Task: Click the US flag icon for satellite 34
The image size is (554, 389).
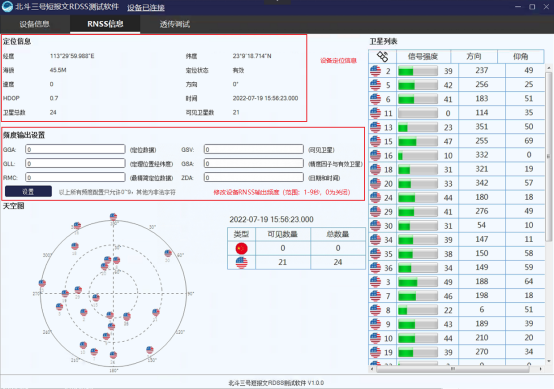Action: 375,240
